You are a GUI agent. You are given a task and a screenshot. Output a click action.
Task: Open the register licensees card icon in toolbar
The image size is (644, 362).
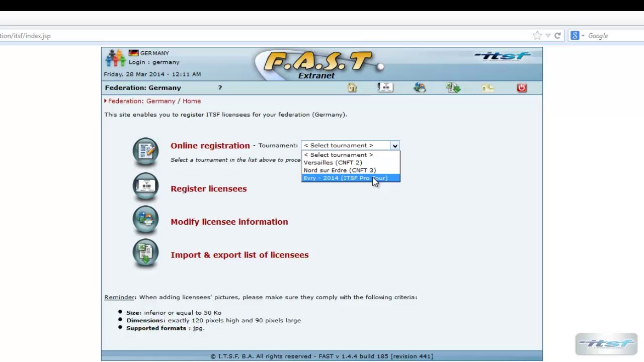pos(385,87)
